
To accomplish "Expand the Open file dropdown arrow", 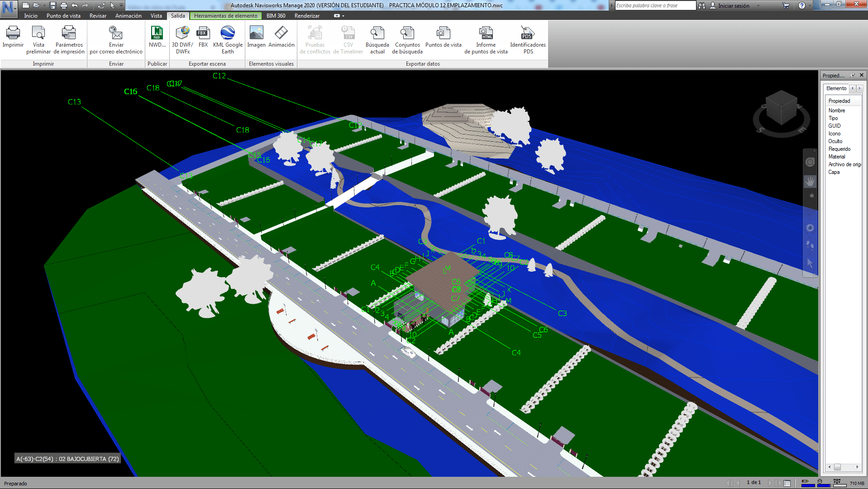I will click(44, 5).
